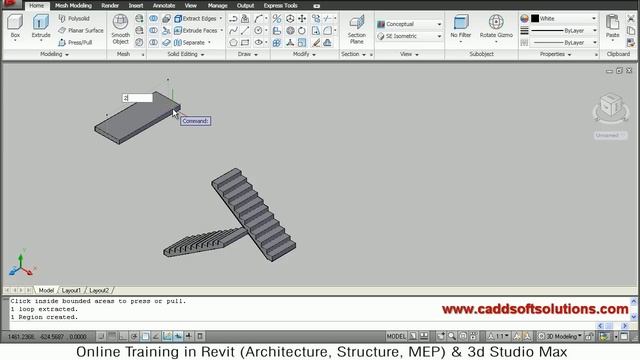Click the Separate button
Viewport: 640px width, 360px height.
(190, 42)
